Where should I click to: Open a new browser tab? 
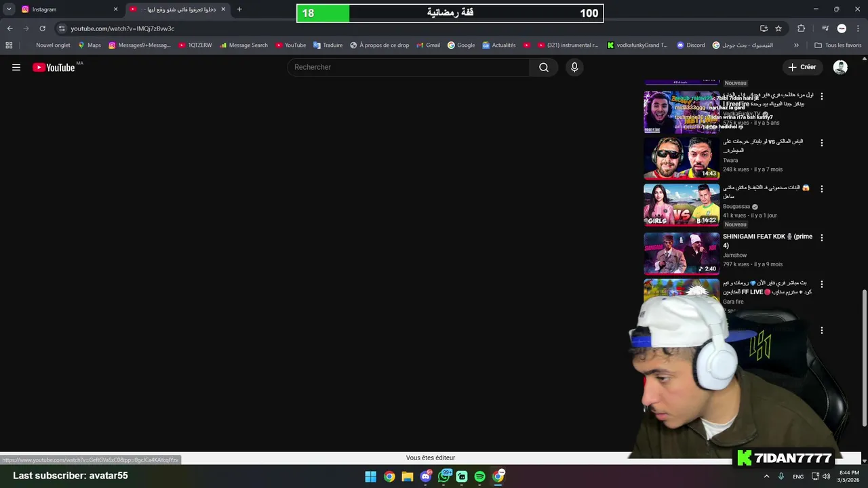(239, 9)
